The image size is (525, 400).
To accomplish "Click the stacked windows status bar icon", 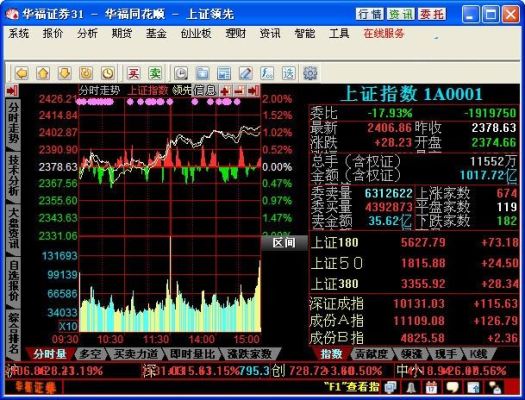I will (390, 387).
